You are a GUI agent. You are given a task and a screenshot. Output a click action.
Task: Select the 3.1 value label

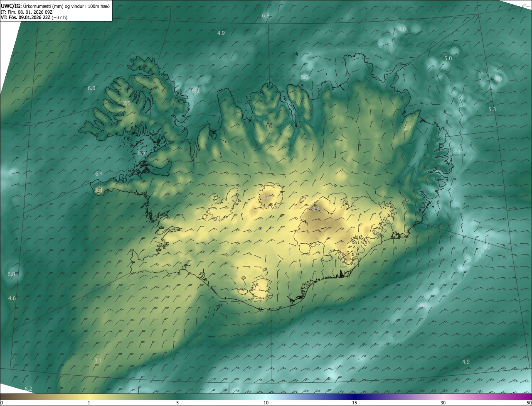coord(98,360)
